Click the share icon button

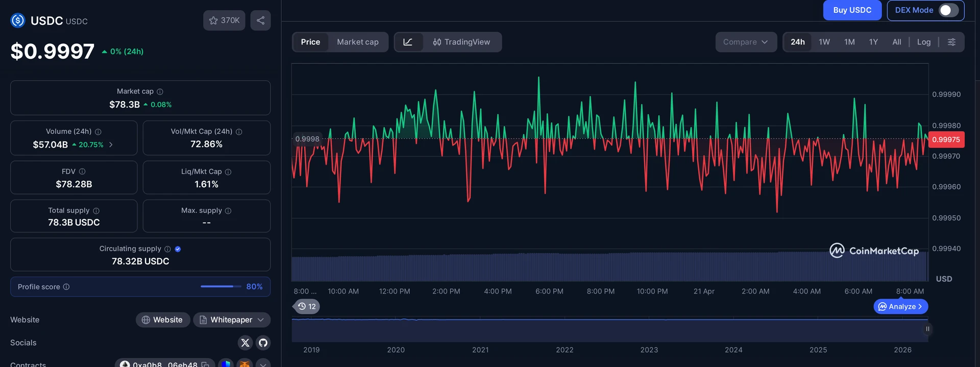point(260,20)
